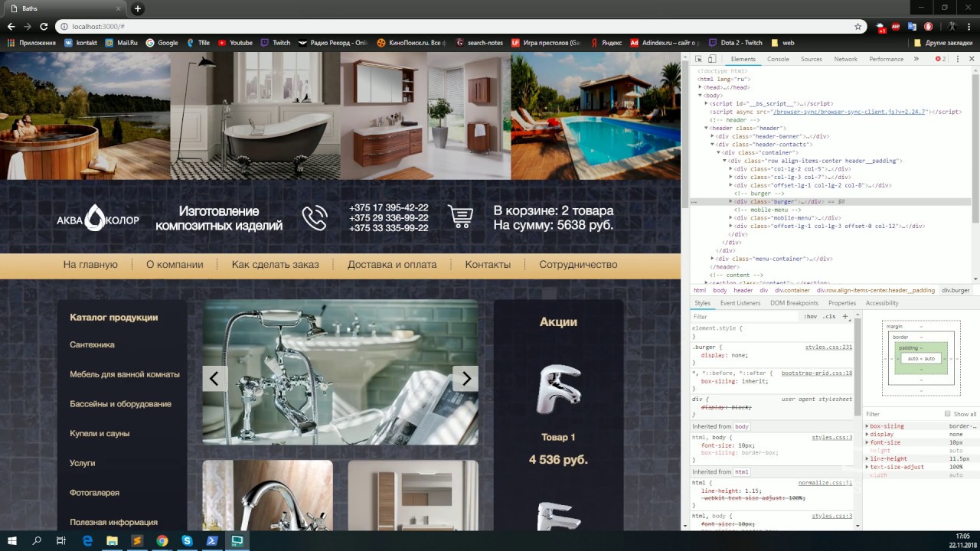980x551 pixels.
Task: Open the Network tab
Action: (x=845, y=59)
